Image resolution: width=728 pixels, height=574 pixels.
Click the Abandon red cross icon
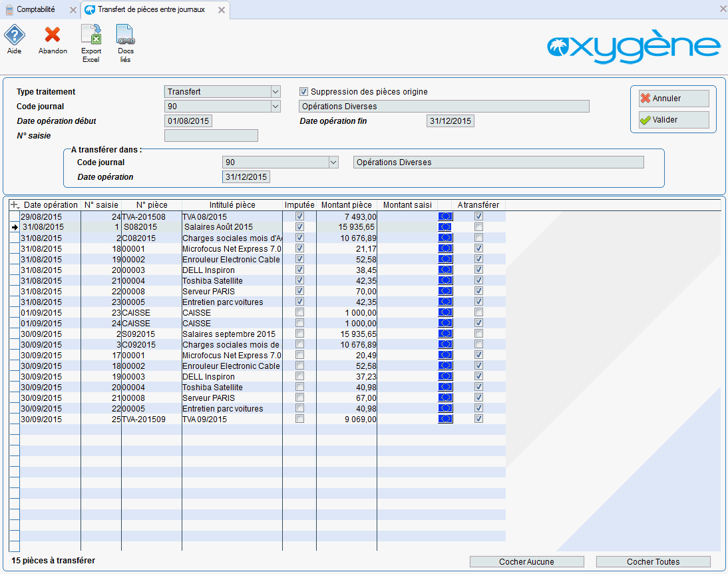(x=53, y=35)
